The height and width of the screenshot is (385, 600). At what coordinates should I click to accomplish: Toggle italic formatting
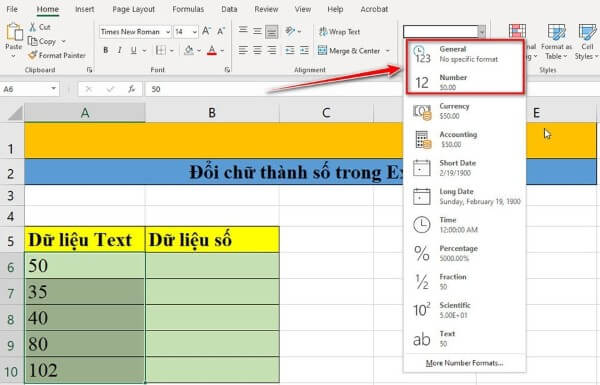tap(119, 50)
